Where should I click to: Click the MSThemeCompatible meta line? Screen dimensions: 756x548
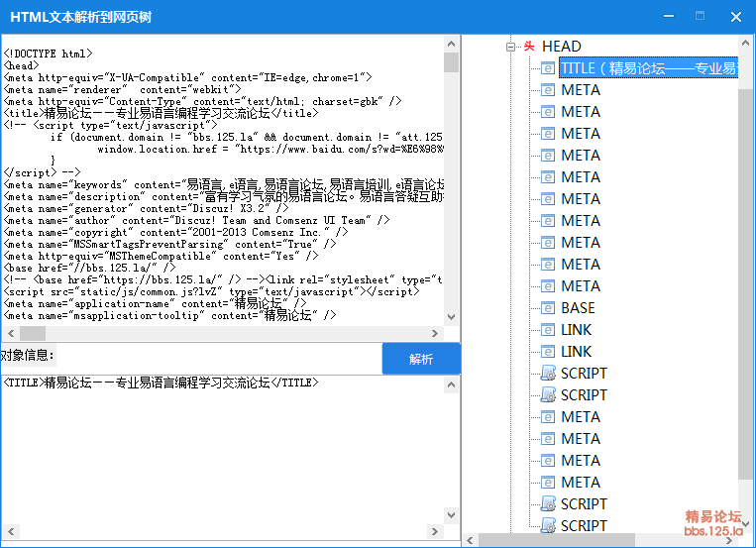161,256
